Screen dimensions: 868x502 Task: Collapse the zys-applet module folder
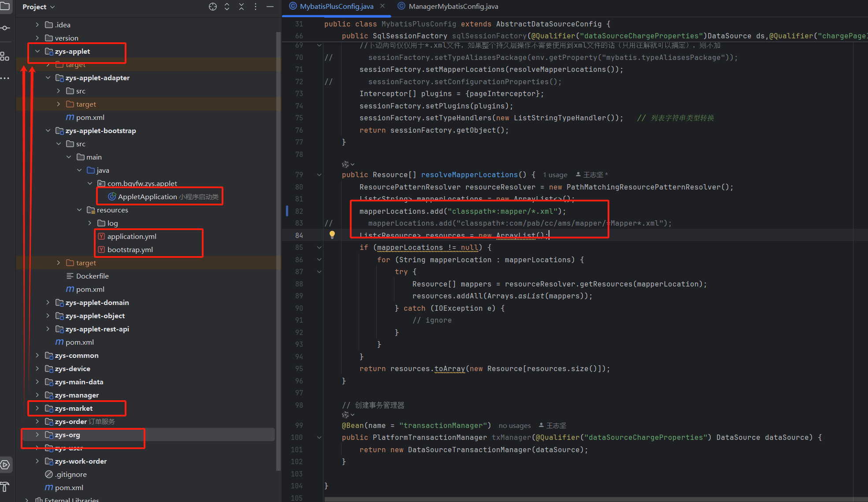[37, 52]
